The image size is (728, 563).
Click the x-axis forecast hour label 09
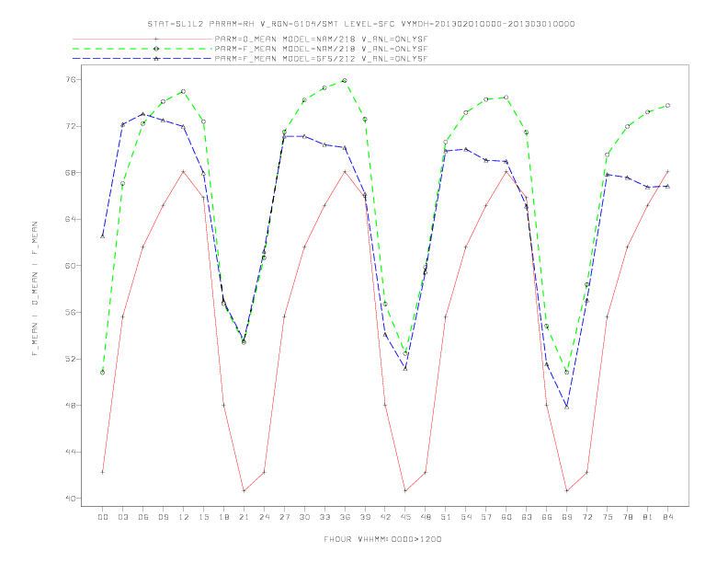tap(163, 517)
